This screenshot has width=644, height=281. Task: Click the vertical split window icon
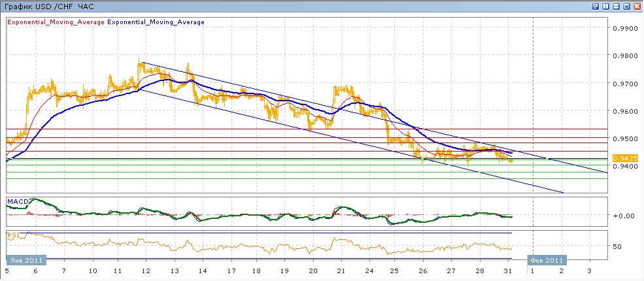[606, 6]
